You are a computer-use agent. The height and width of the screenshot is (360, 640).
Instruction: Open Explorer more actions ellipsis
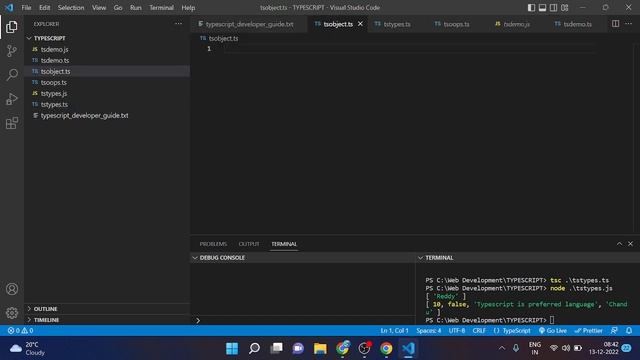pos(178,24)
